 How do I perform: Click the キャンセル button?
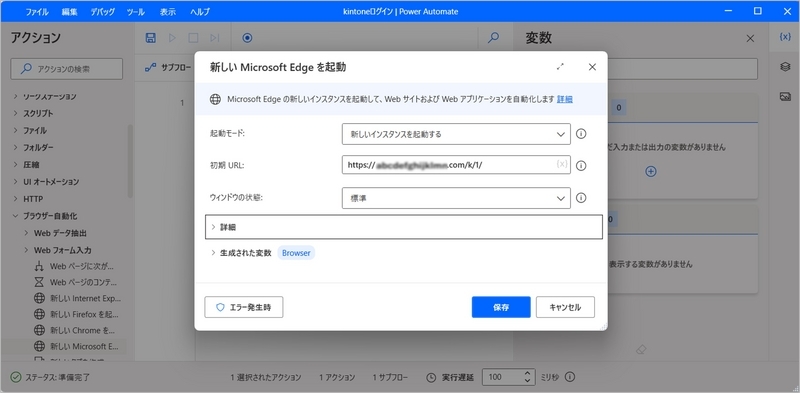point(565,307)
